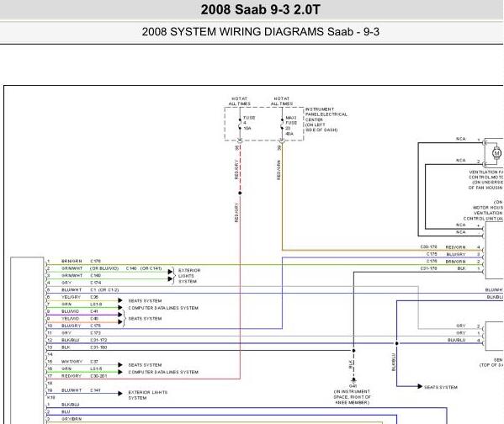The width and height of the screenshot is (504, 424).
Task: Click the G41 ground label
Action: coord(353,386)
